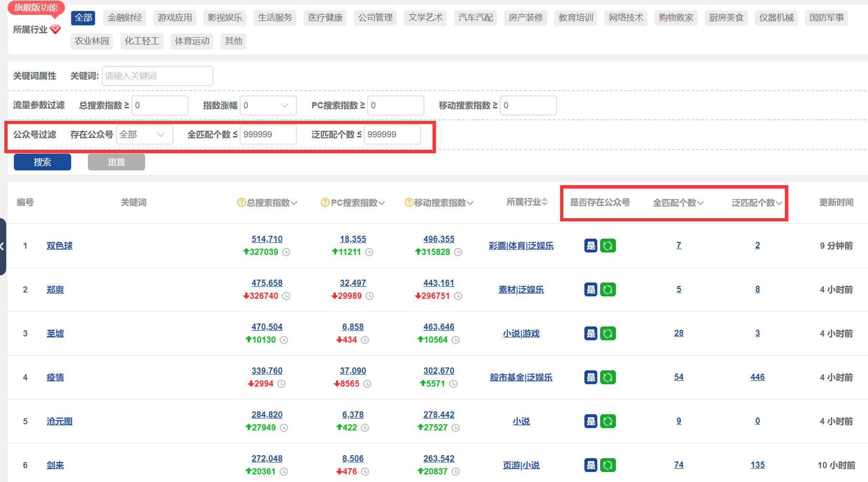Viewport: 868px width, 482px height.
Task: Click the refresh icon in the 剑来 row
Action: [x=607, y=465]
